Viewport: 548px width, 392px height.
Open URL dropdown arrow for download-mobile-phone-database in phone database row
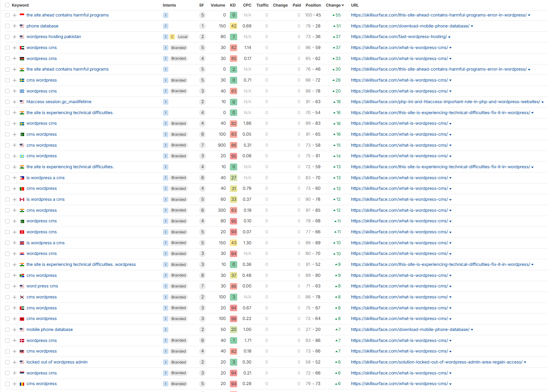pos(472,26)
